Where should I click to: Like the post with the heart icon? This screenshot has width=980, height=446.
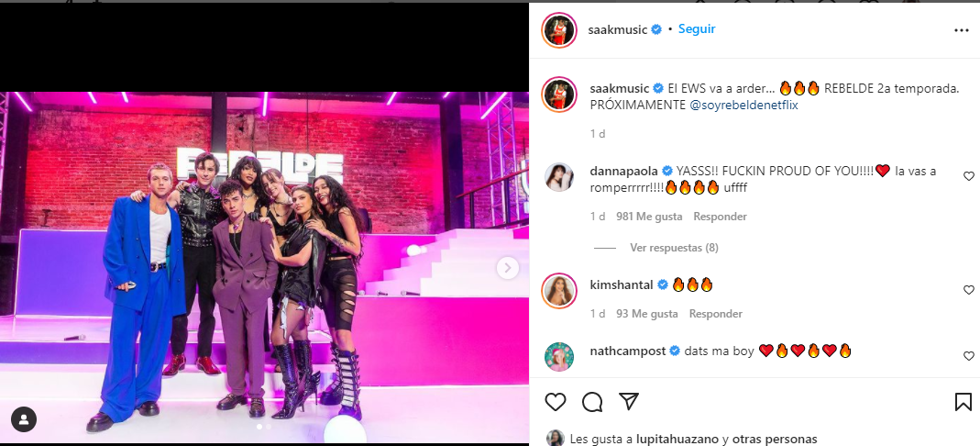555,402
